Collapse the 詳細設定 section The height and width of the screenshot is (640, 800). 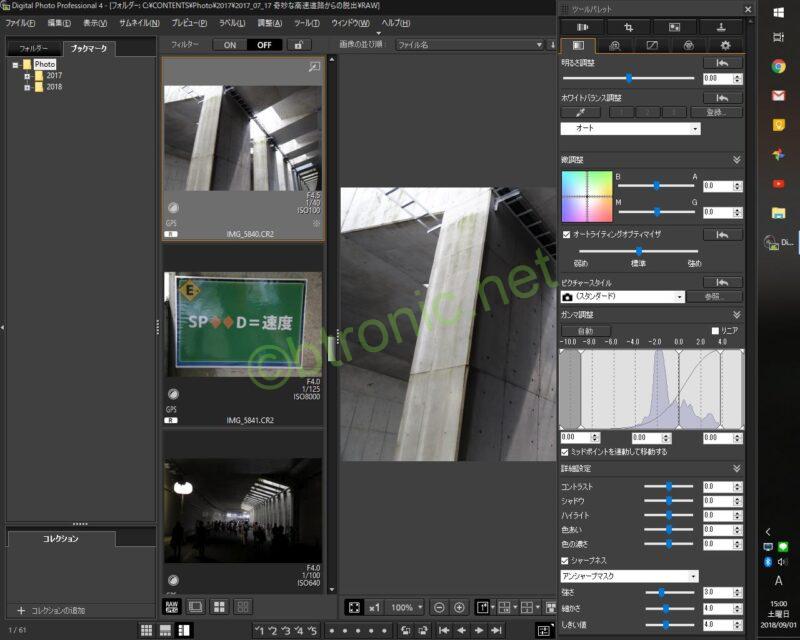736,468
